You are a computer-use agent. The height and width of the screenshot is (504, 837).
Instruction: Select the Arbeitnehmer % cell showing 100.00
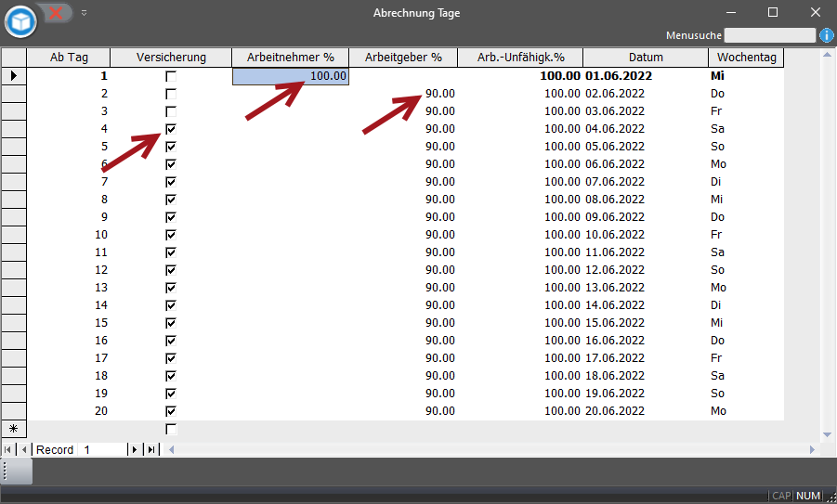click(x=291, y=76)
